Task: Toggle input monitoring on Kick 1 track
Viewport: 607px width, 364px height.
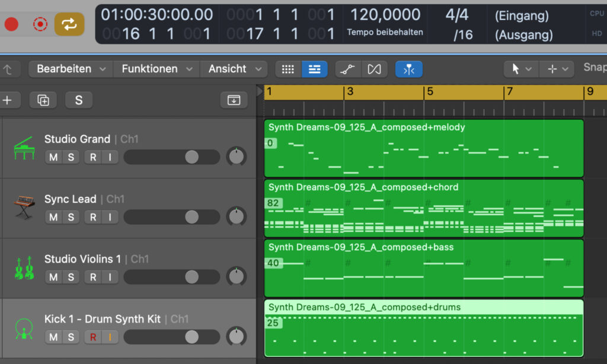Action: click(110, 337)
